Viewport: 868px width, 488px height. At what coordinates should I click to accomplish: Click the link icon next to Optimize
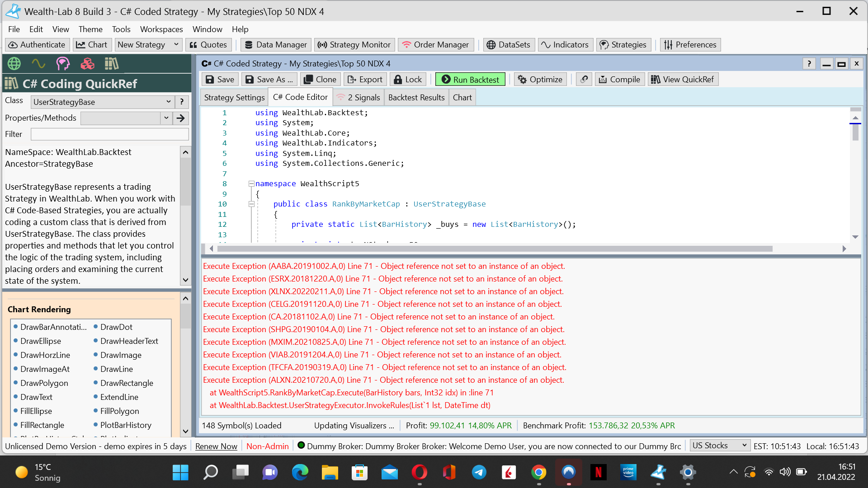[585, 80]
